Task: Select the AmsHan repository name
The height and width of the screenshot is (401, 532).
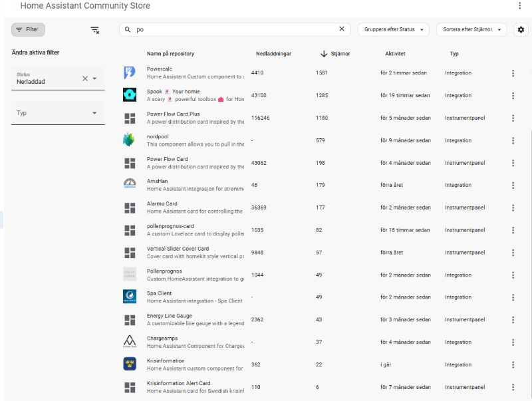Action: point(157,181)
